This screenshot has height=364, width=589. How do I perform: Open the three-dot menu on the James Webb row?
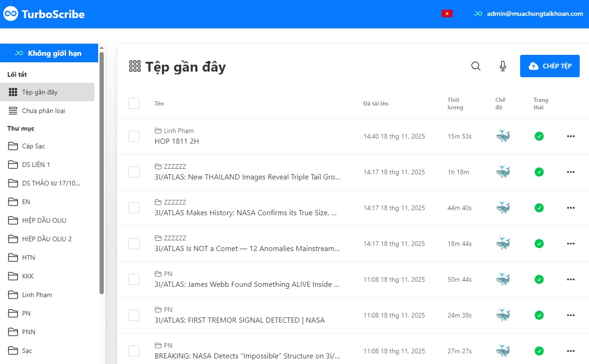pyautogui.click(x=571, y=279)
